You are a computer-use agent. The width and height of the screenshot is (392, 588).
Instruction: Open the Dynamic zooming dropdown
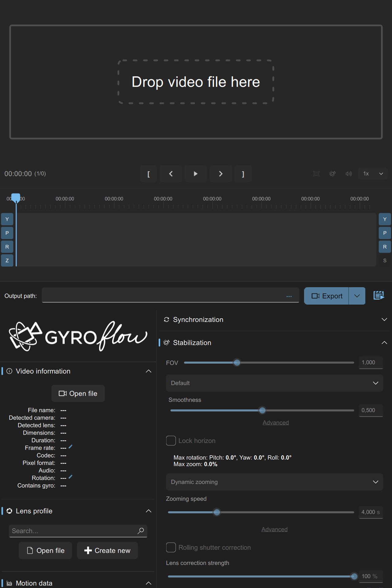[x=274, y=482]
